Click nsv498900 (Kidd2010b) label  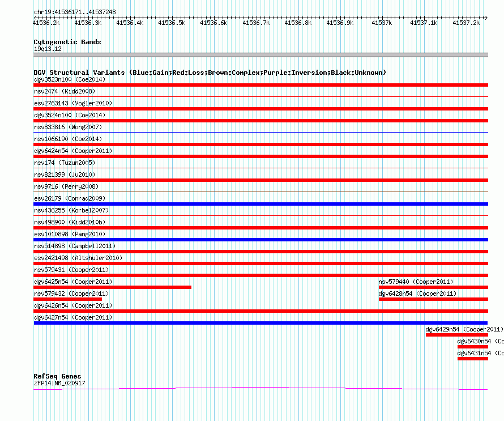70,222
